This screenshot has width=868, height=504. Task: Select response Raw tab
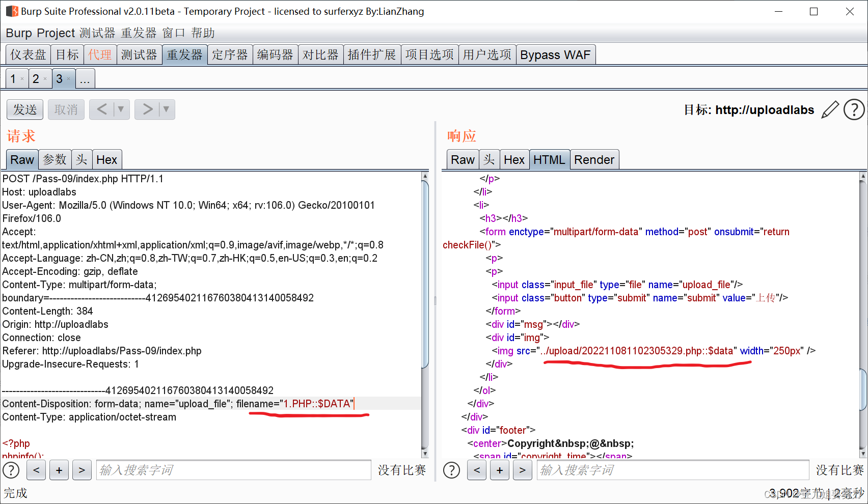pyautogui.click(x=463, y=160)
